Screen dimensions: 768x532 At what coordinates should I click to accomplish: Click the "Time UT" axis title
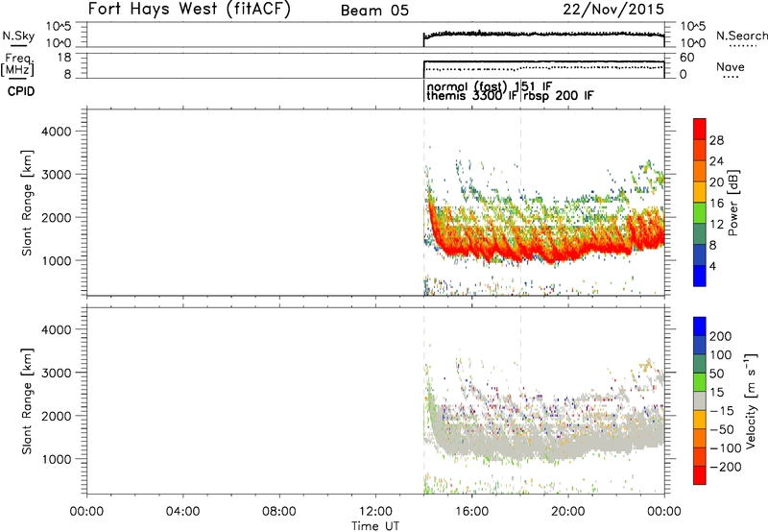coord(375,524)
